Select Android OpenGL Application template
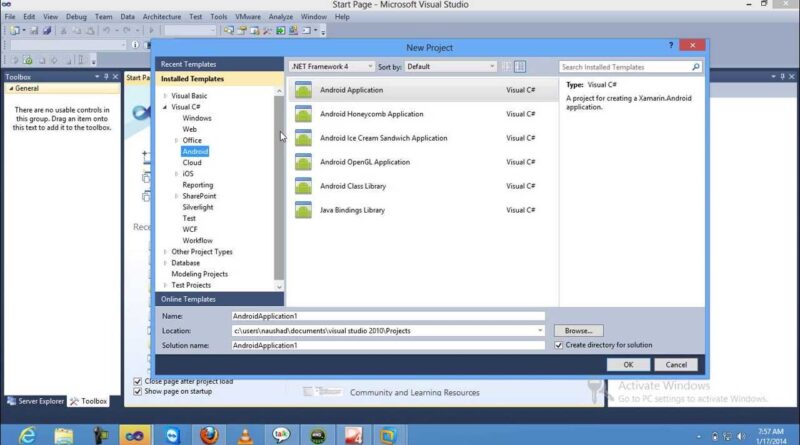The image size is (800, 445). 423,162
